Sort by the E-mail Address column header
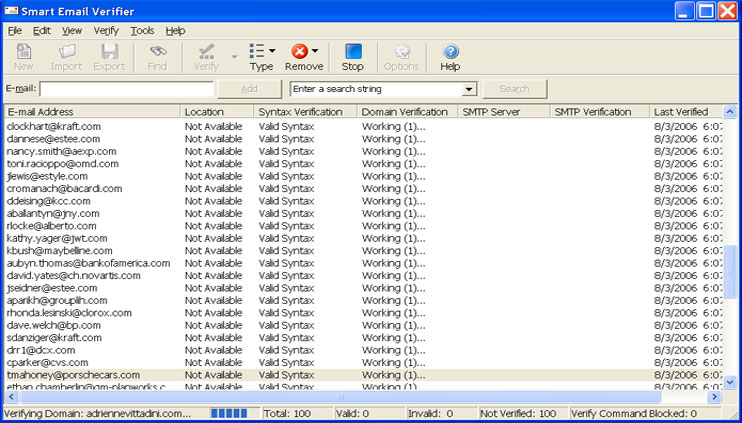The image size is (742, 423). [x=92, y=112]
